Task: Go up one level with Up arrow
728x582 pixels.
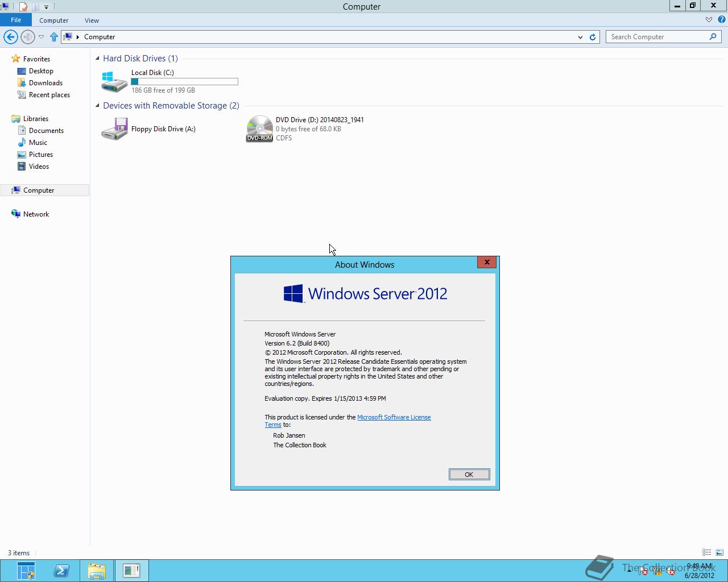Action: point(54,37)
